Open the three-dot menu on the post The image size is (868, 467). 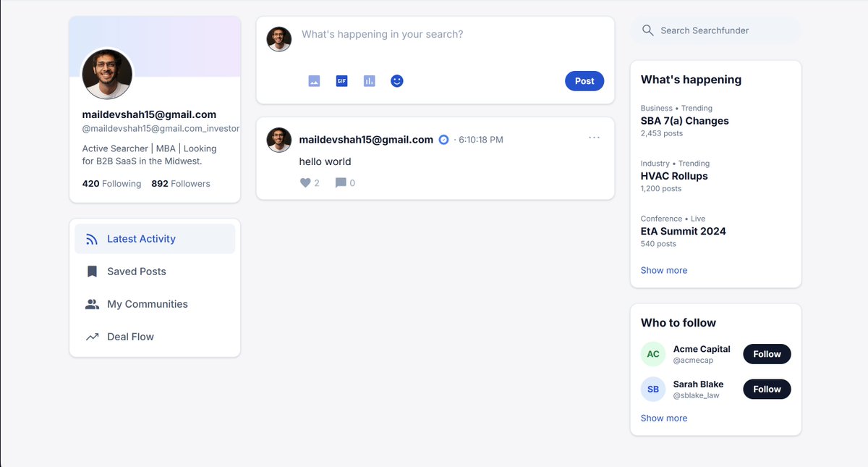coord(594,138)
